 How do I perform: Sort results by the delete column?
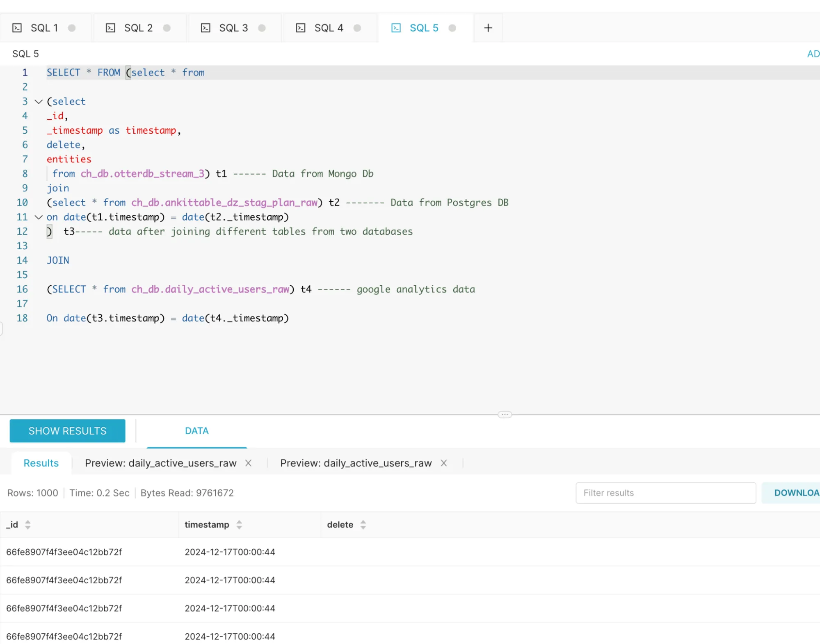[x=363, y=525]
